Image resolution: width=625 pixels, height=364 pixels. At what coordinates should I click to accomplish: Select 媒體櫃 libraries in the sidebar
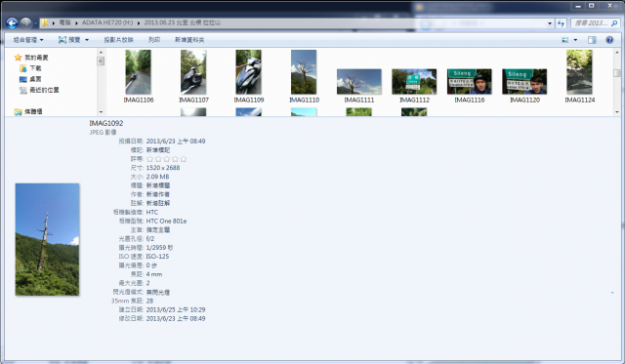tap(33, 112)
